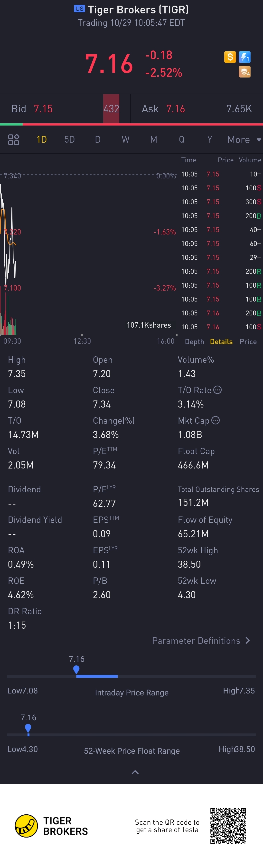Viewport: 263px width, 868px height.
Task: Tap the Tesla share QR code
Action: 228,826
